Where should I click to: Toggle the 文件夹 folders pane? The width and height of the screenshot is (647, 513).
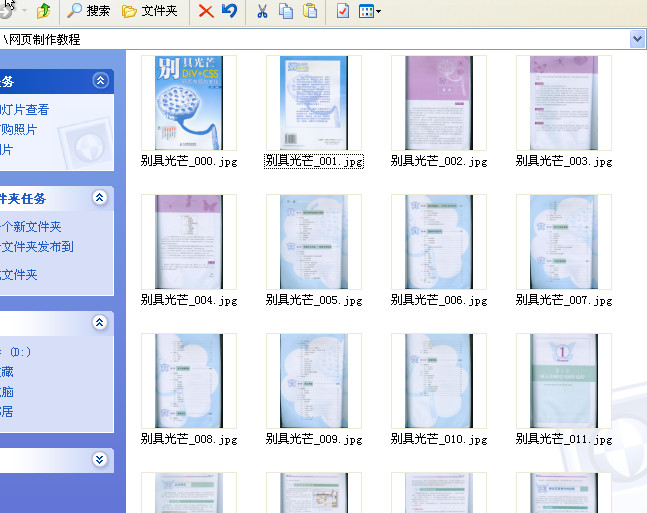(149, 11)
